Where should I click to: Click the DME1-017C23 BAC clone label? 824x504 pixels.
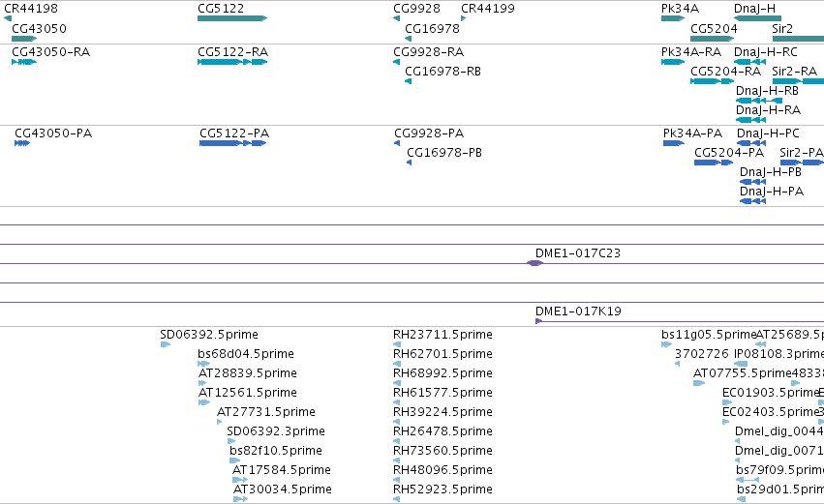pos(578,253)
